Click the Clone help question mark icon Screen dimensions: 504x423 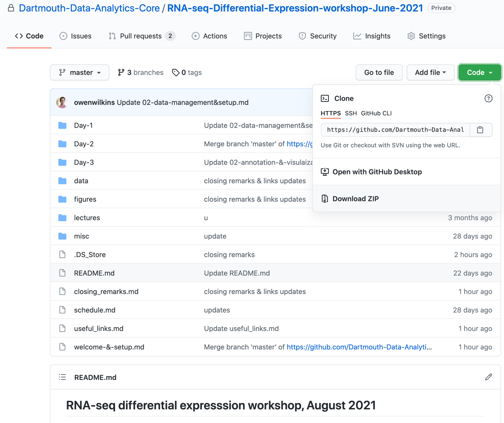(x=488, y=98)
